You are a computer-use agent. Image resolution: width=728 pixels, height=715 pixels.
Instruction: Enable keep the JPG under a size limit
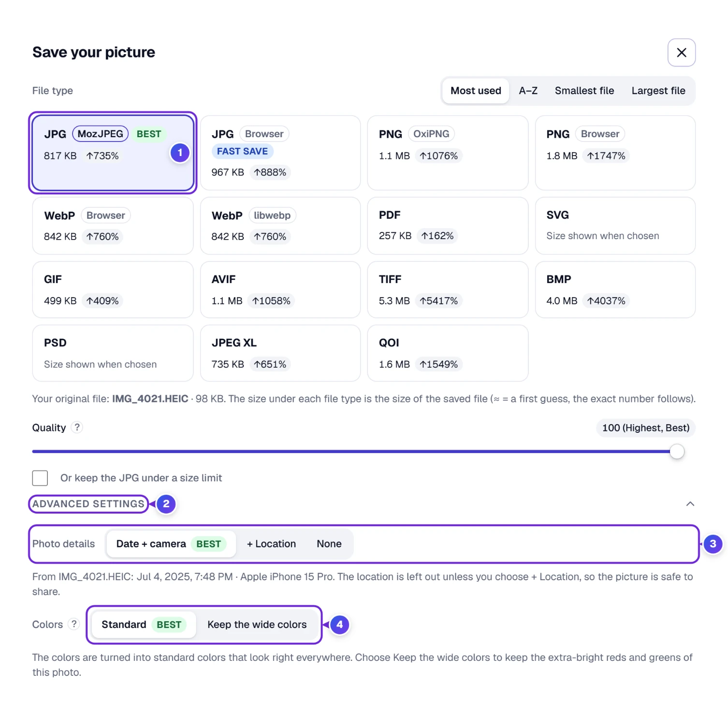coord(40,478)
